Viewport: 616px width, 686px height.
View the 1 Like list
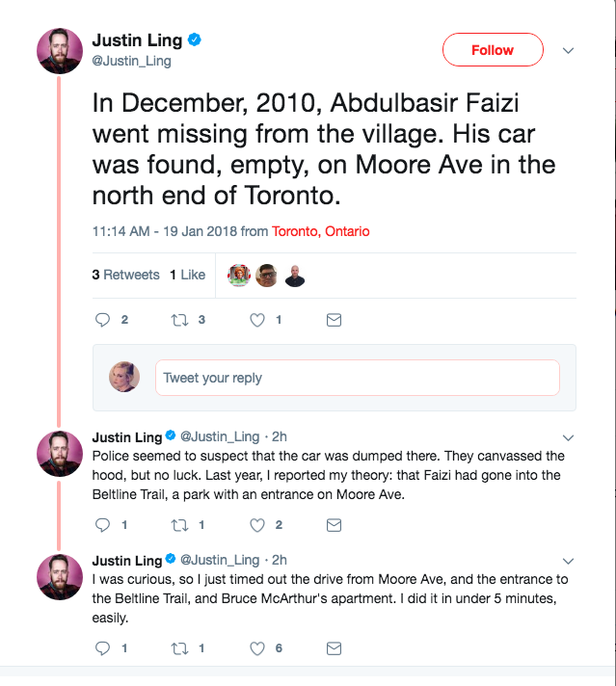[x=187, y=275]
